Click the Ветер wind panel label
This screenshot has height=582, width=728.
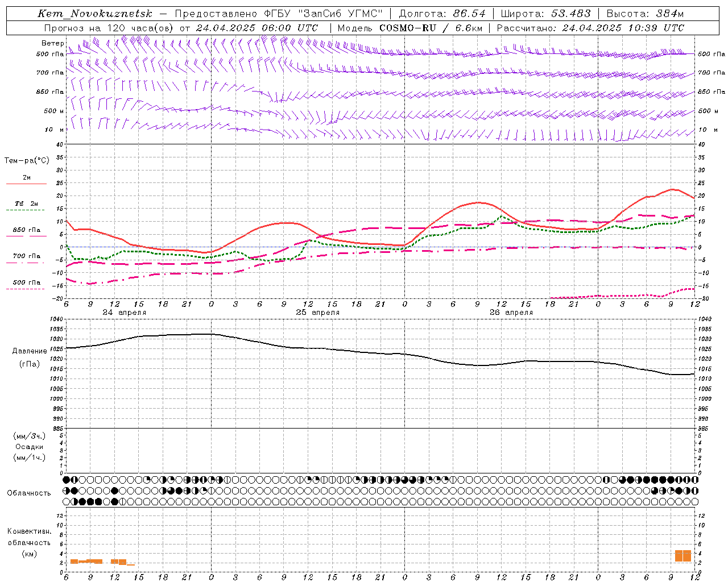click(x=52, y=43)
